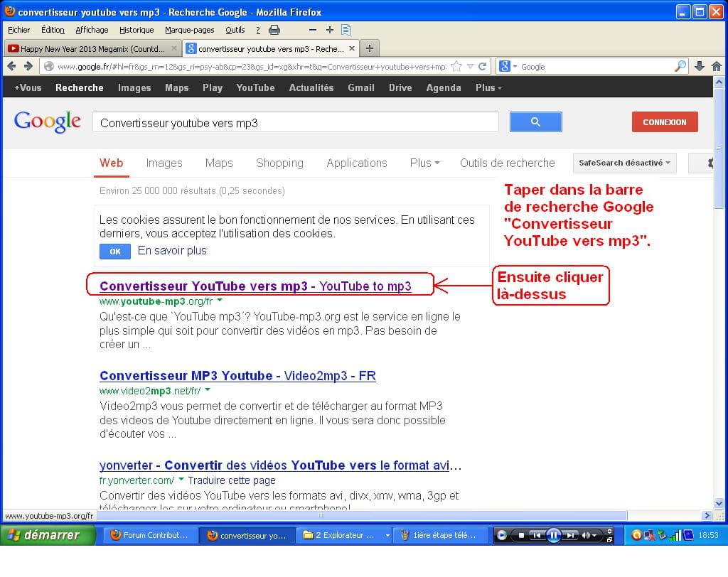Click the network computers tray icon
Image resolution: width=728 pixels, height=577 pixels.
pos(650,535)
